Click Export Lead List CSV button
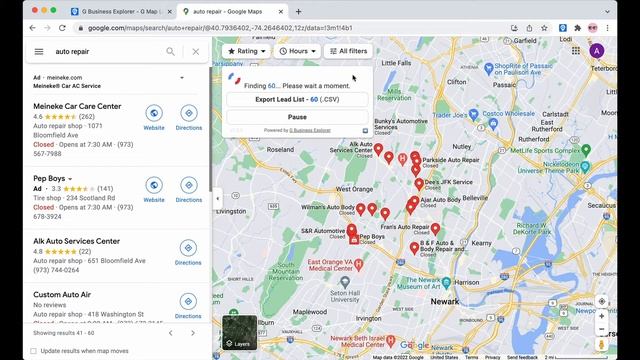Screen dimensions: 640x360 pyautogui.click(x=297, y=100)
